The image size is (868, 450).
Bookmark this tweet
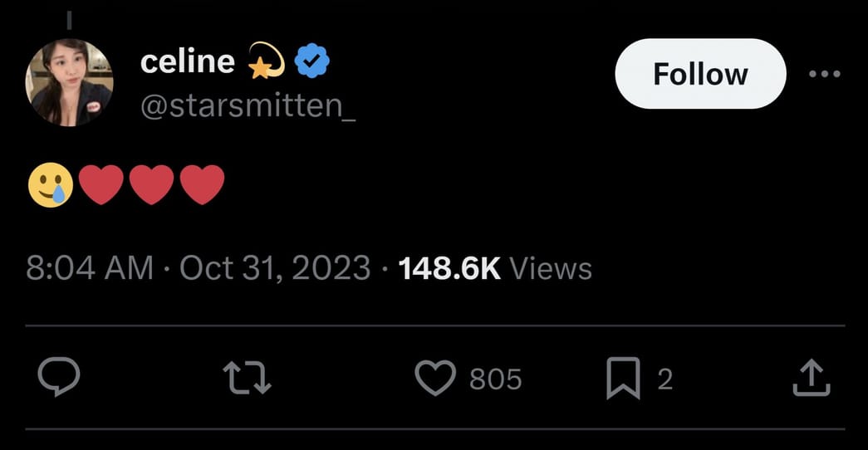pyautogui.click(x=623, y=379)
